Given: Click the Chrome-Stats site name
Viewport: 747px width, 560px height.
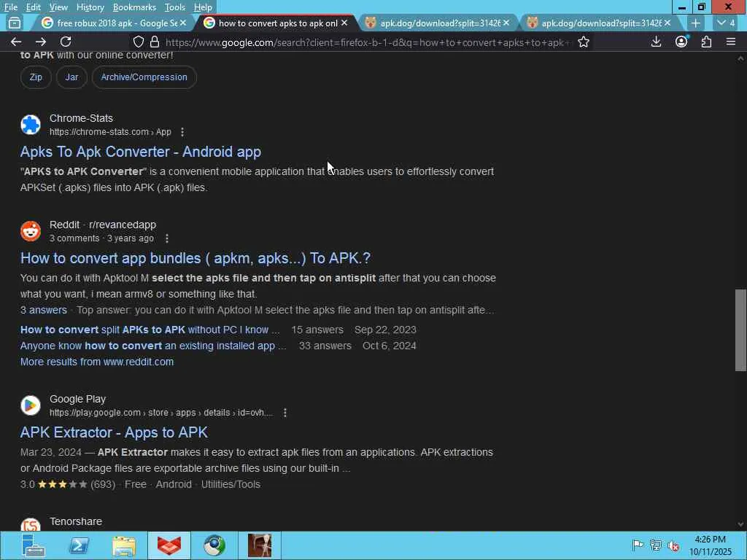Looking at the screenshot, I should 81,118.
